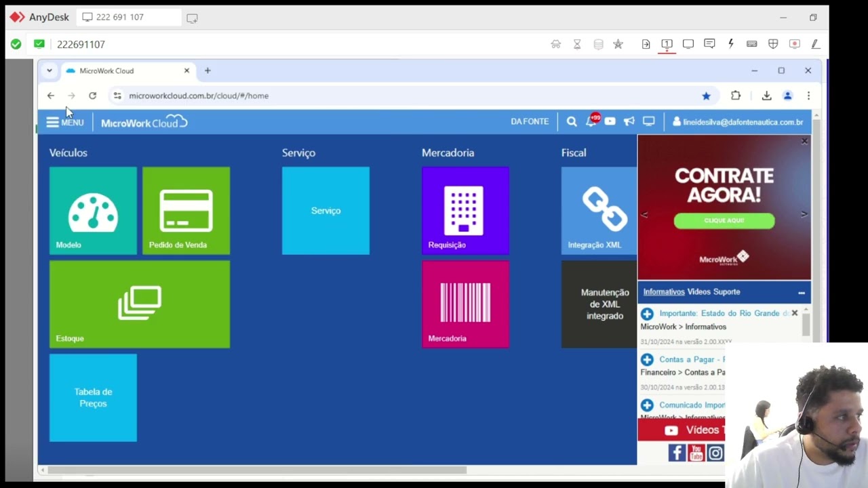Open the megaphone announcements icon
The image size is (868, 488).
629,121
